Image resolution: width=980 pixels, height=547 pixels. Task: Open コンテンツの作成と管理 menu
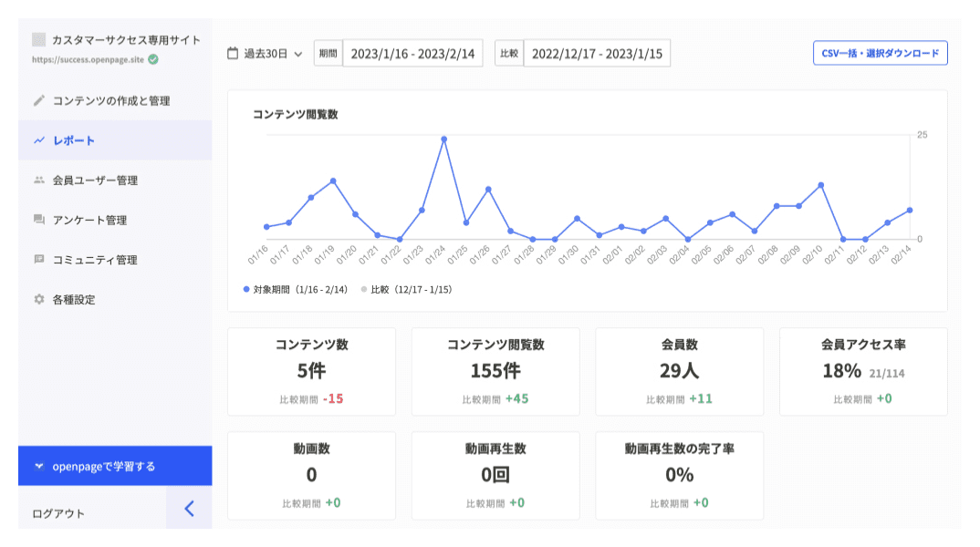point(115,100)
